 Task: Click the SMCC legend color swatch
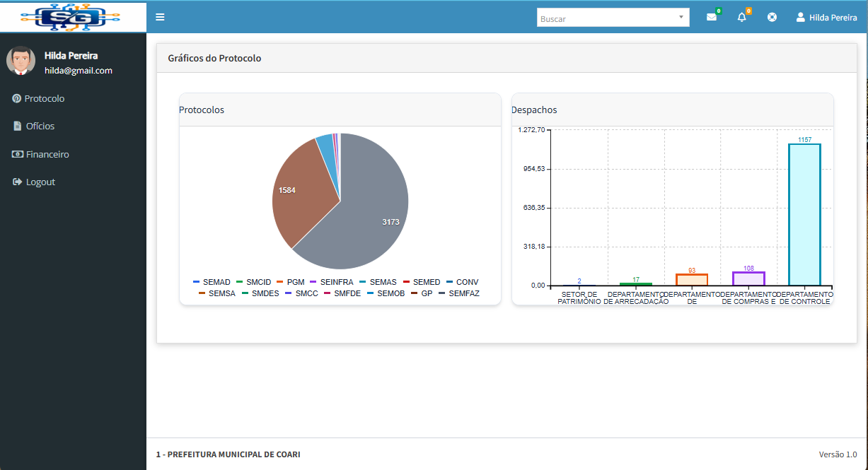289,293
